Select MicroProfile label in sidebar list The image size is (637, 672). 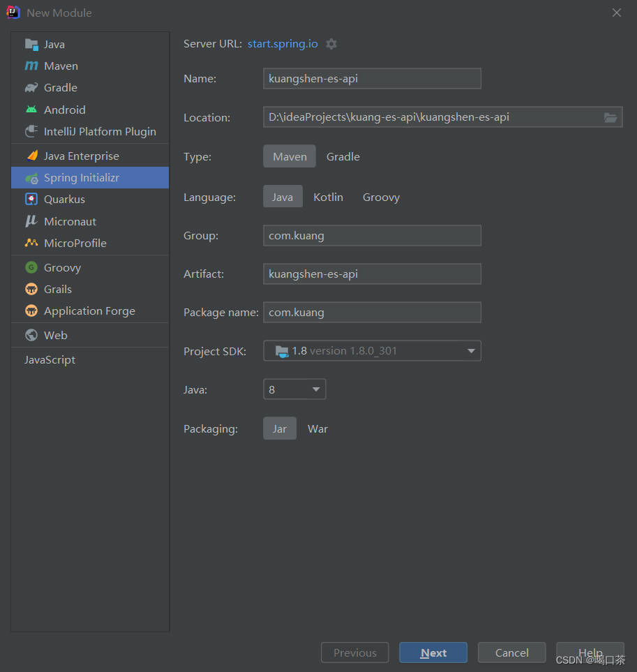click(75, 243)
